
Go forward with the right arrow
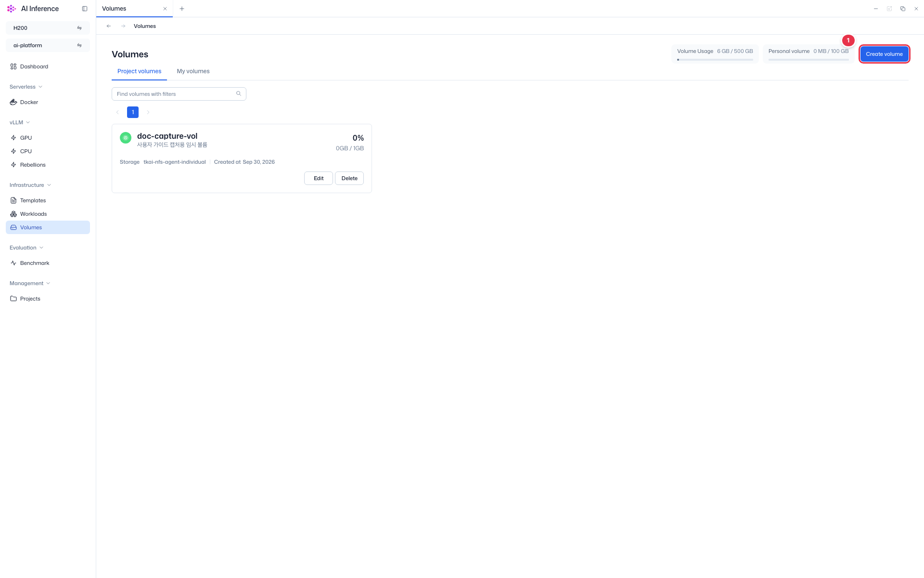coord(123,26)
